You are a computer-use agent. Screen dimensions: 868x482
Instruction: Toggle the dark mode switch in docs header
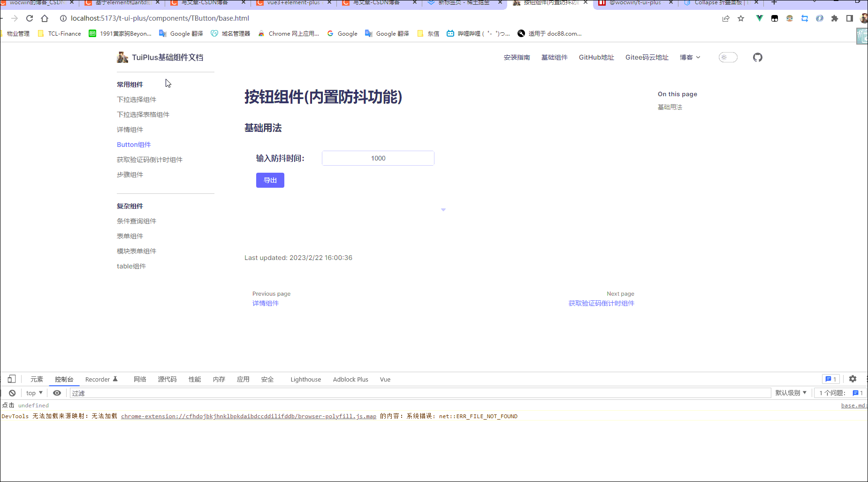728,57
